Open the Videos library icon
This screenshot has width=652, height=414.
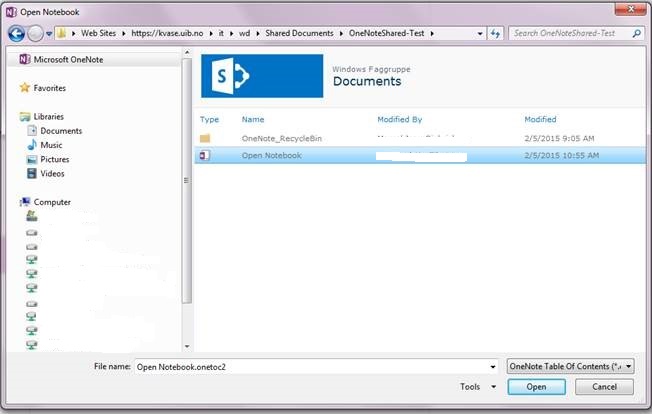coord(31,174)
